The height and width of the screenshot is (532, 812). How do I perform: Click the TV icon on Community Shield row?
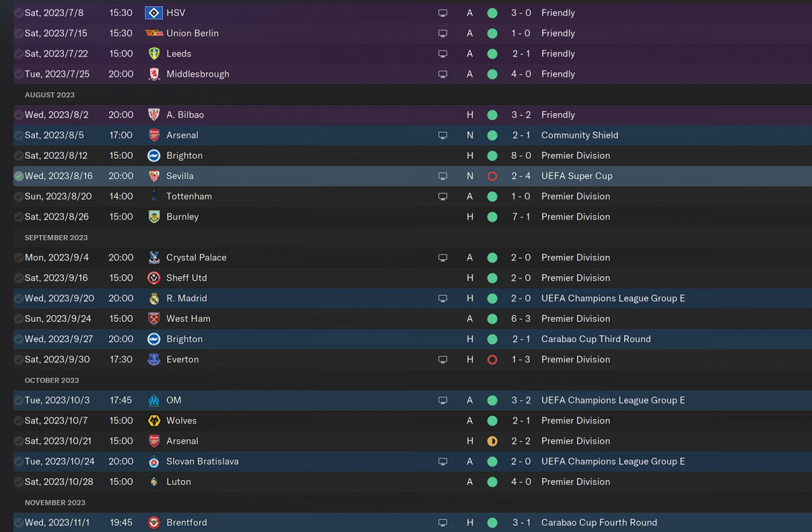click(443, 135)
